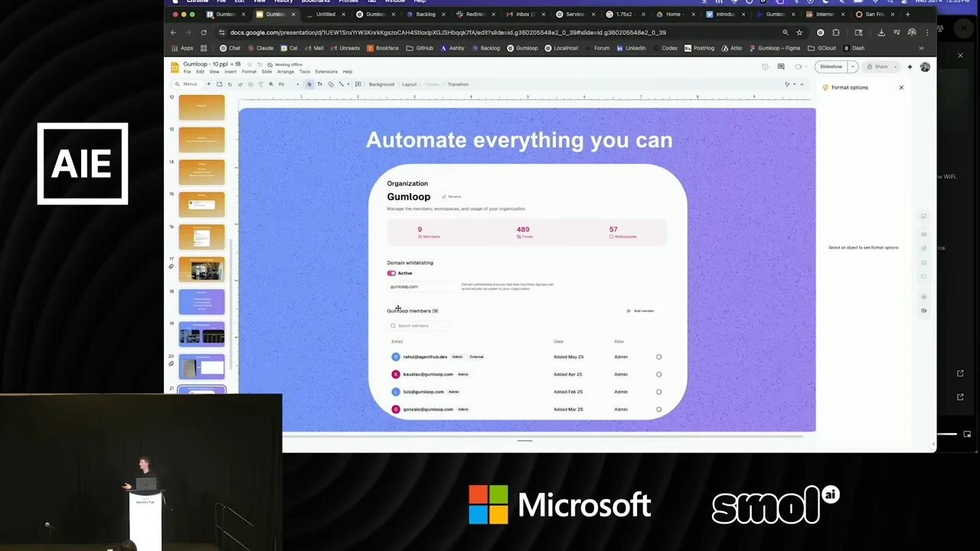Click the Background toolbar button

[381, 84]
